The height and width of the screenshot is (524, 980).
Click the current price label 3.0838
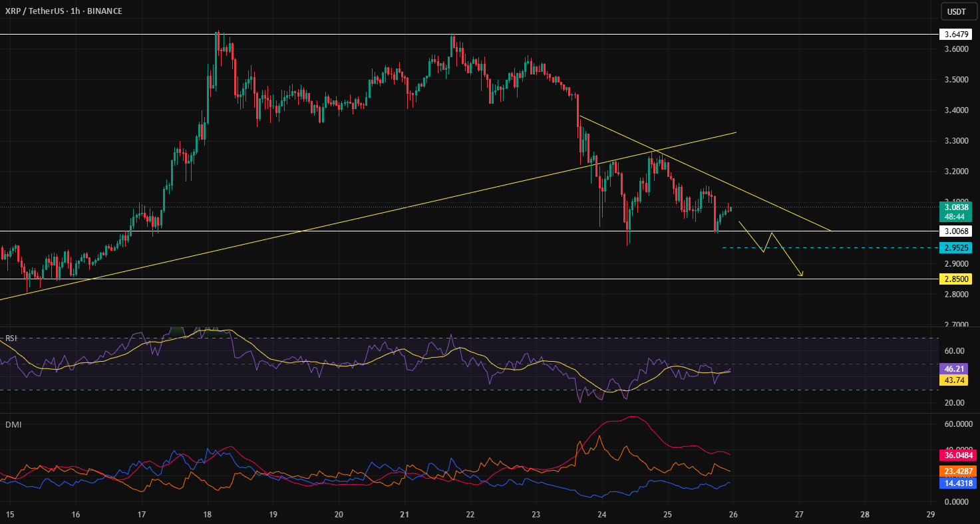coord(955,207)
